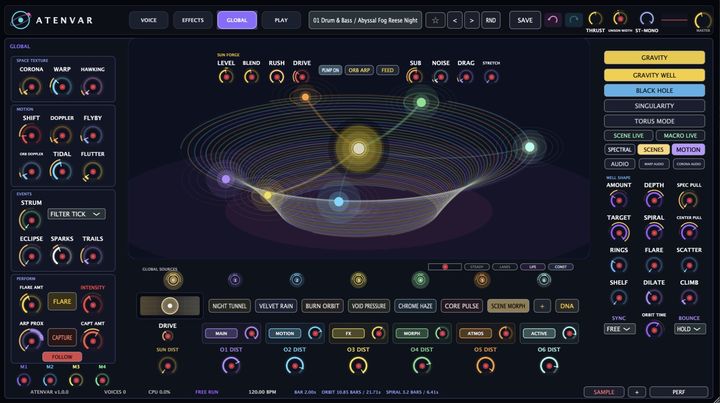
Task: Click the Sparks knob
Action: pos(62,256)
